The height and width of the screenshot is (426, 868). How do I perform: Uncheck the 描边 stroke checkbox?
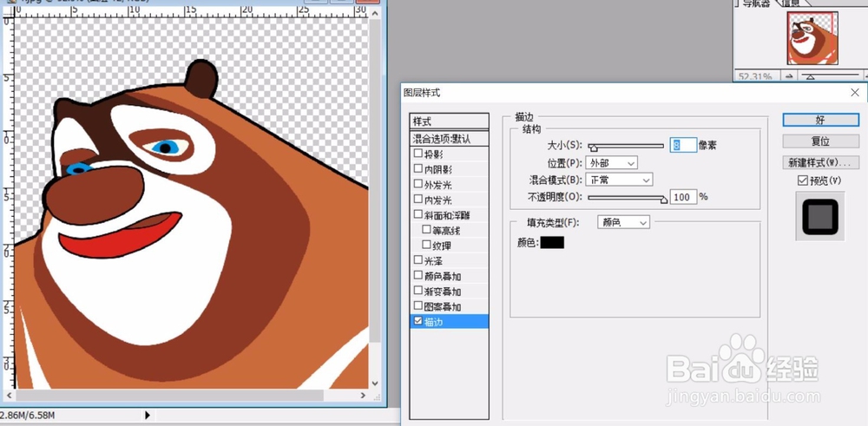pyautogui.click(x=418, y=321)
